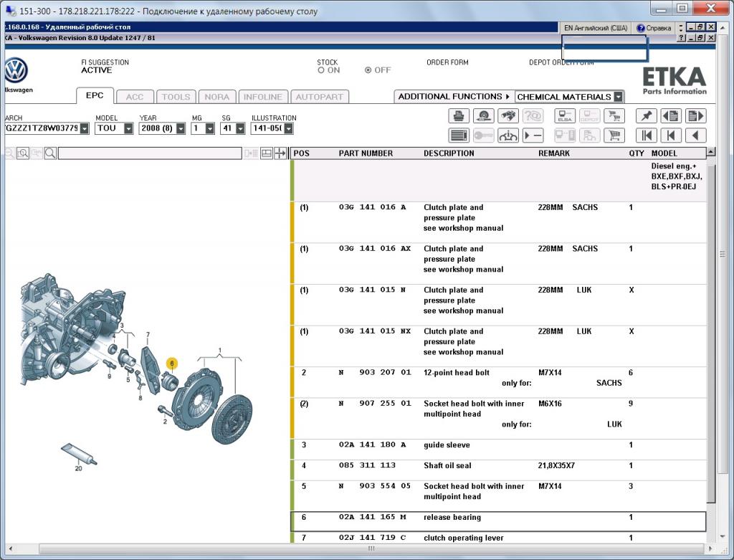Click the info handshake icon button
Image resolution: width=734 pixels, height=560 pixels.
point(508,136)
